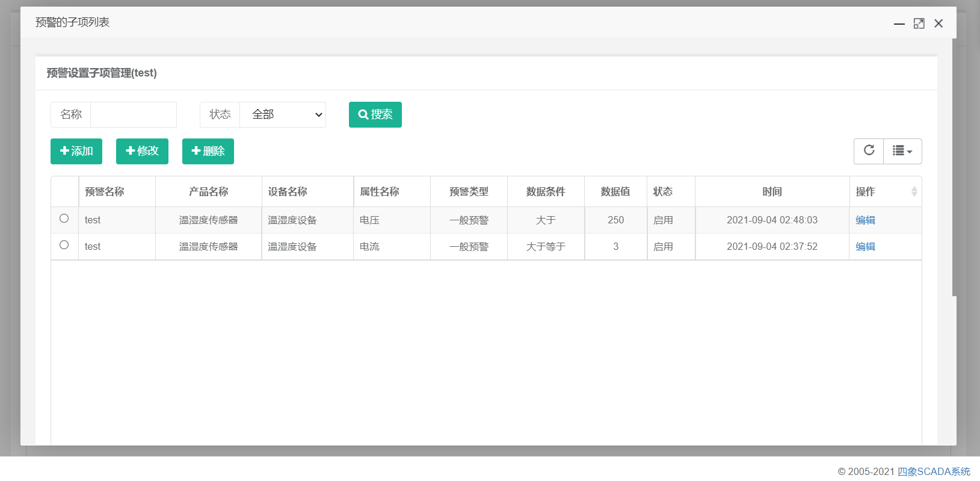Click the 添加 add button
This screenshot has height=481, width=980.
click(x=76, y=151)
